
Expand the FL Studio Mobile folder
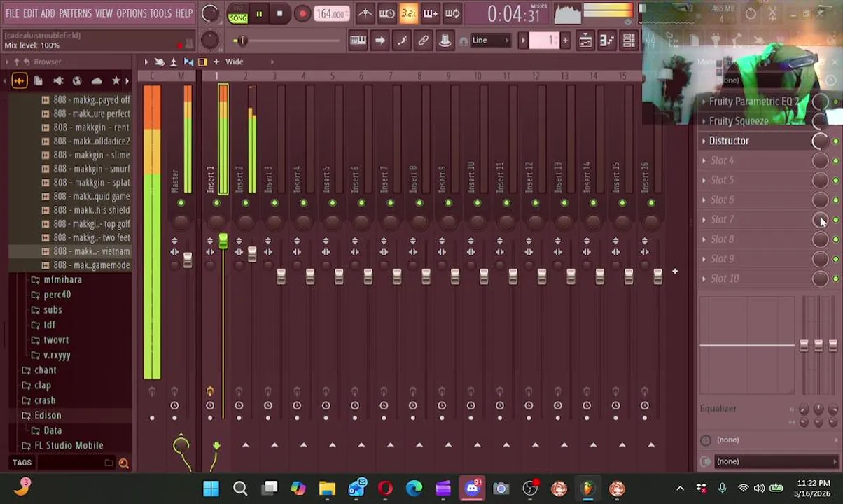[68, 446]
